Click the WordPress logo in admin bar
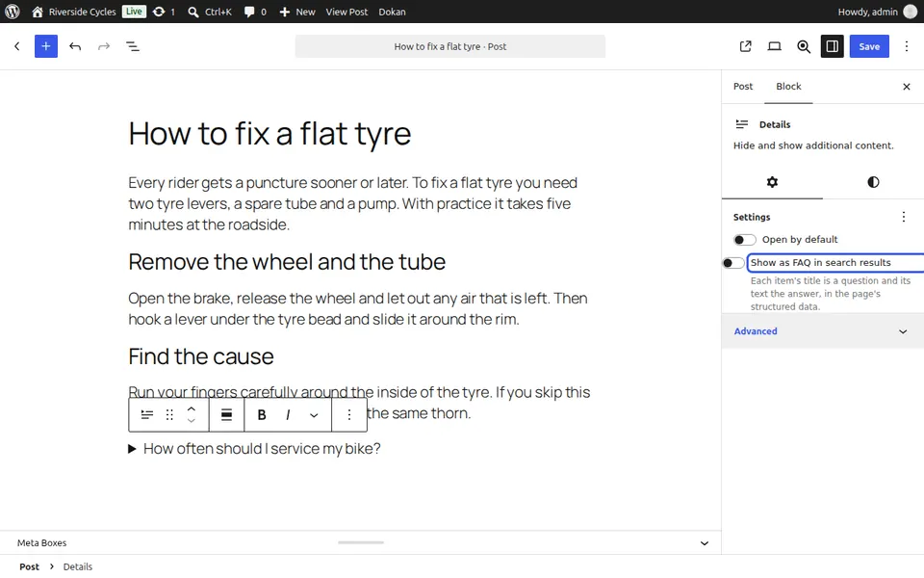The width and height of the screenshot is (924, 578). tap(13, 12)
